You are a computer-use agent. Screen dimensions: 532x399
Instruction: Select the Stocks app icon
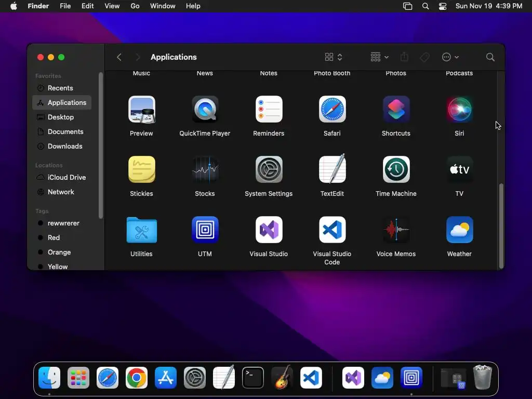tap(205, 169)
